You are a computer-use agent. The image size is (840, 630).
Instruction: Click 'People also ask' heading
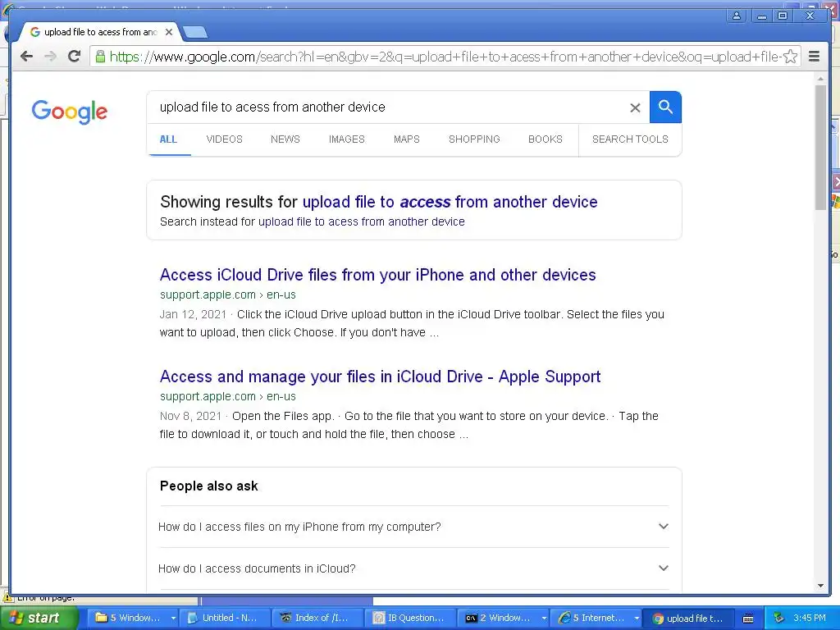point(209,486)
